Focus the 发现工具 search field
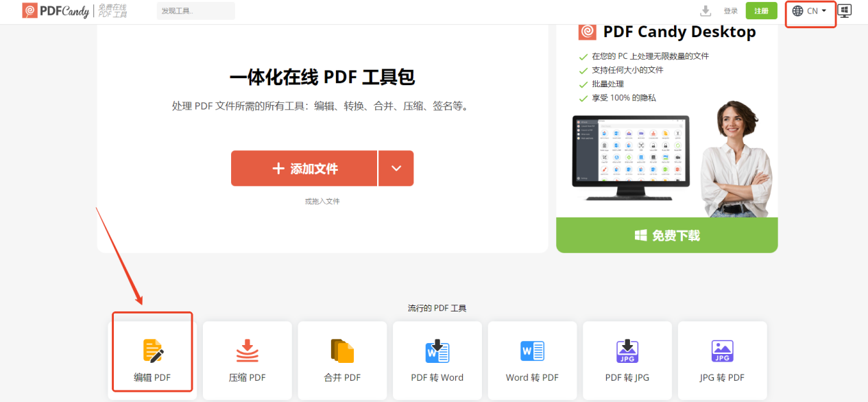868x402 pixels. click(196, 11)
